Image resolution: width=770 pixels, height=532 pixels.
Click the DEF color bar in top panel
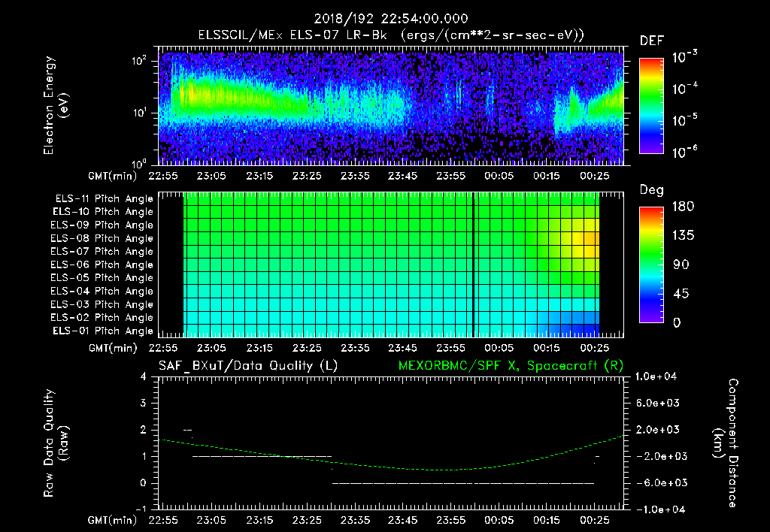pyautogui.click(x=651, y=106)
